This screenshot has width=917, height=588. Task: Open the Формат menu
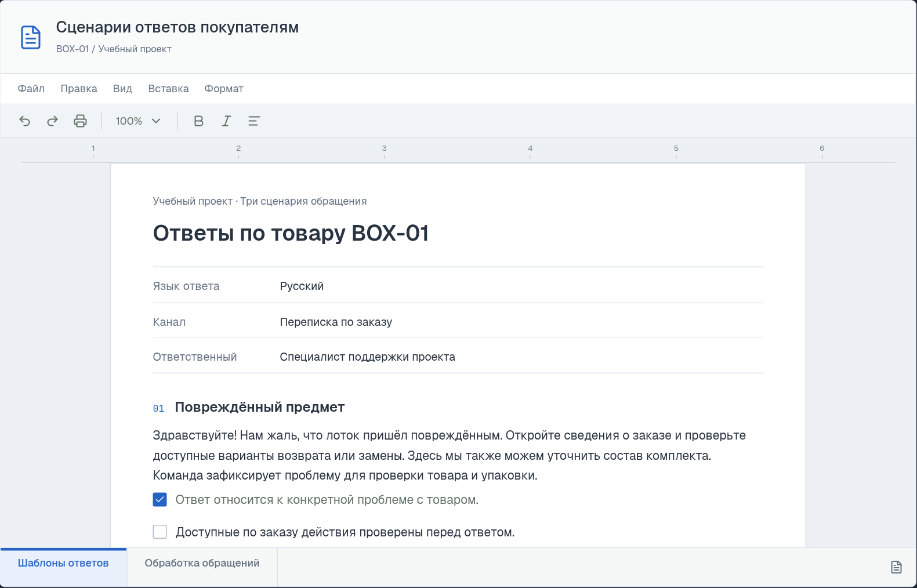[x=224, y=89]
